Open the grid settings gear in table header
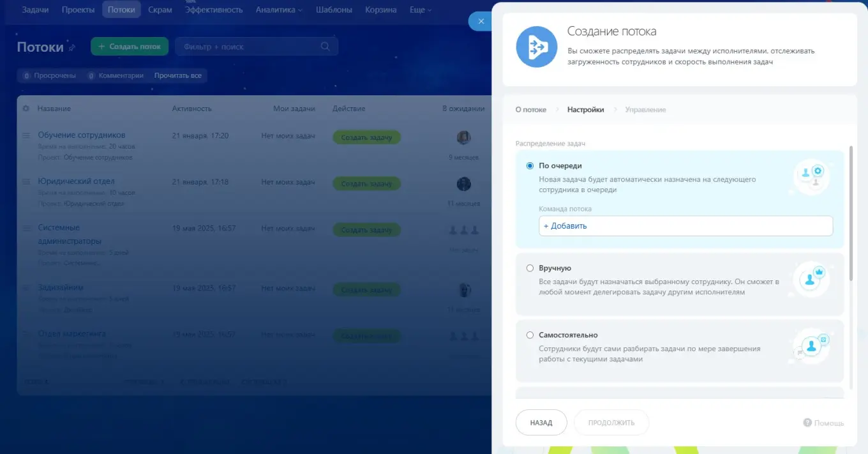This screenshot has width=868, height=454. click(x=26, y=109)
